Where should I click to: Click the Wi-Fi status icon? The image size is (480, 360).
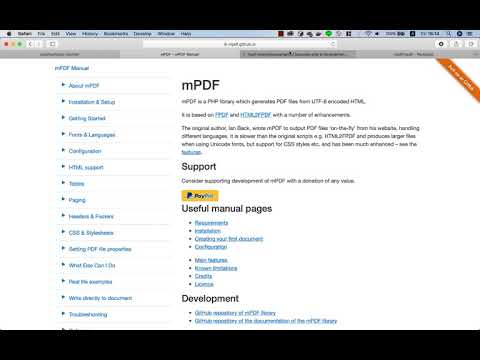(368, 34)
